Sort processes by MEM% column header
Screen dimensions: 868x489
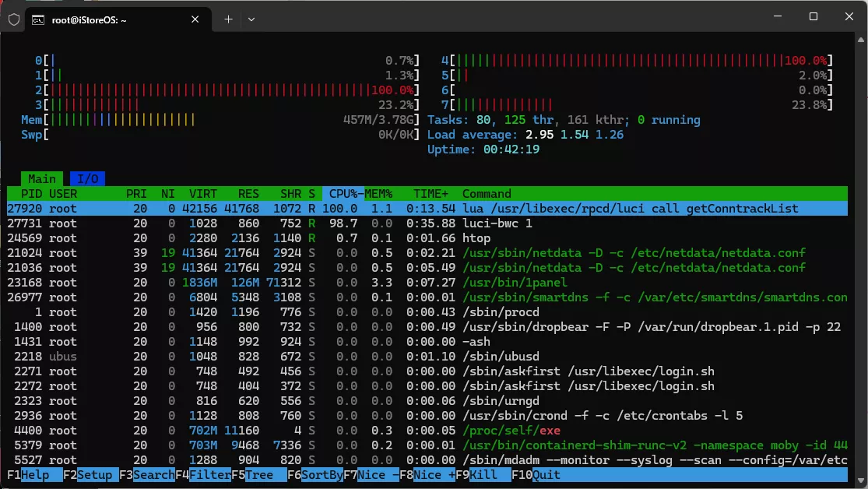pyautogui.click(x=379, y=194)
